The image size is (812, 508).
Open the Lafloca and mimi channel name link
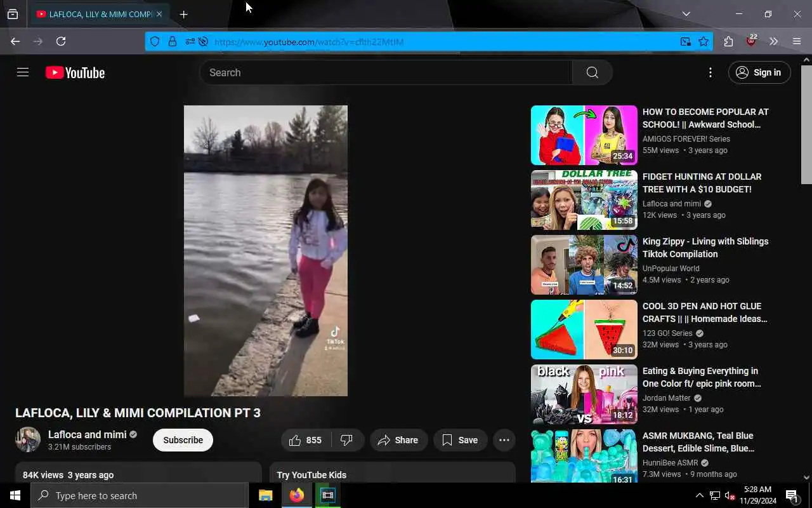click(88, 434)
